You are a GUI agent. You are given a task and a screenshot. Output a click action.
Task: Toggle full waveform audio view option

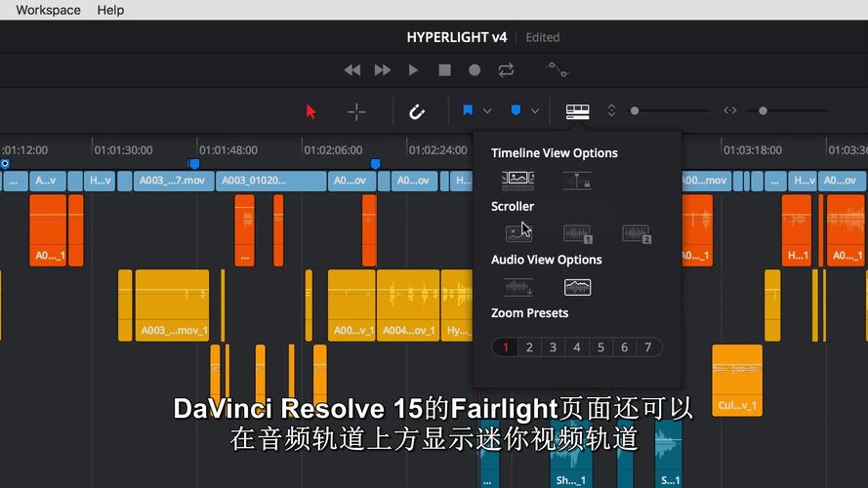click(518, 287)
